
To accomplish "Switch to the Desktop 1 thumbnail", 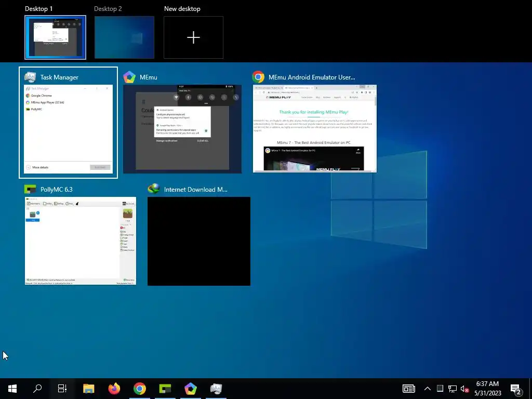I will coord(55,37).
